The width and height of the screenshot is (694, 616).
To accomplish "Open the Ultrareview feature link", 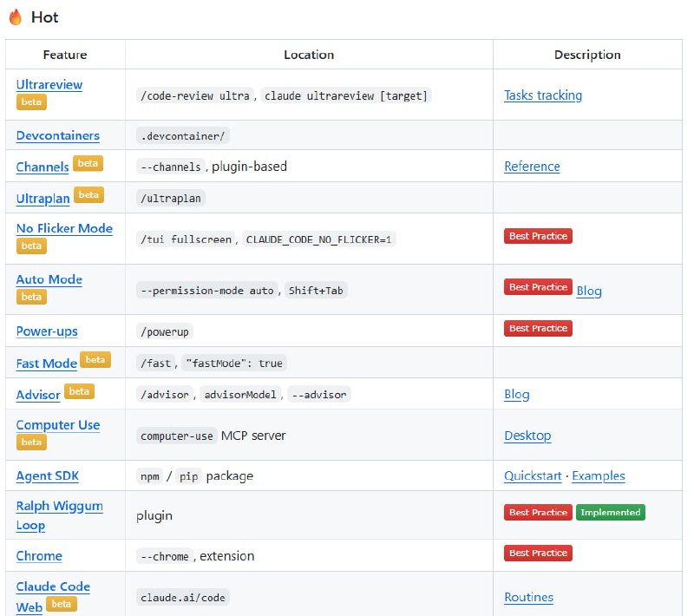I will (49, 84).
